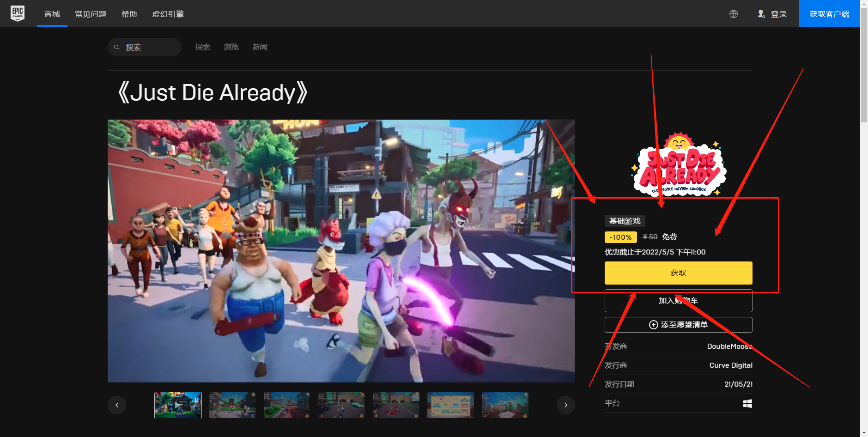
Task: Open the language globe selector
Action: (733, 14)
